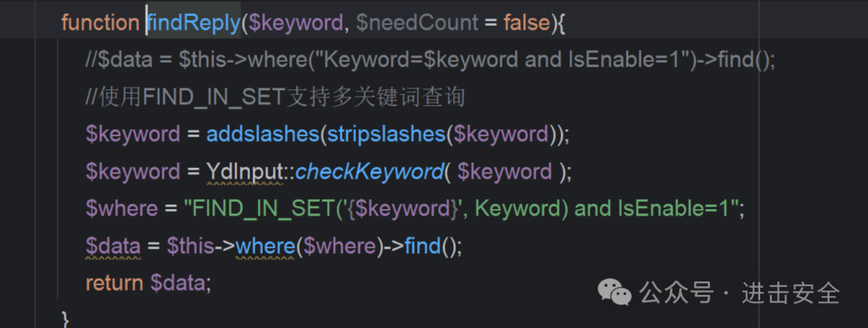Click the closing brace of the function
The width and height of the screenshot is (868, 328).
coord(65,320)
